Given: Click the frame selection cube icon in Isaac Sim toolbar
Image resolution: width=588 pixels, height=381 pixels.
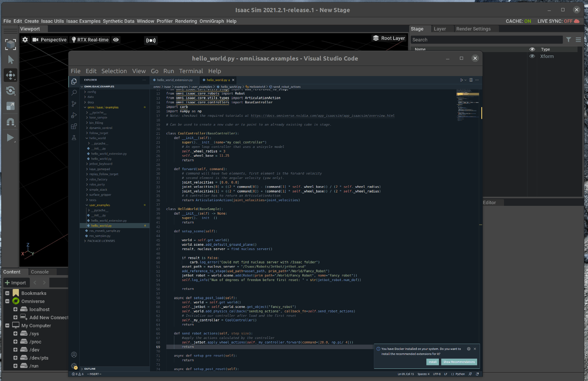Looking at the screenshot, I should [x=10, y=45].
